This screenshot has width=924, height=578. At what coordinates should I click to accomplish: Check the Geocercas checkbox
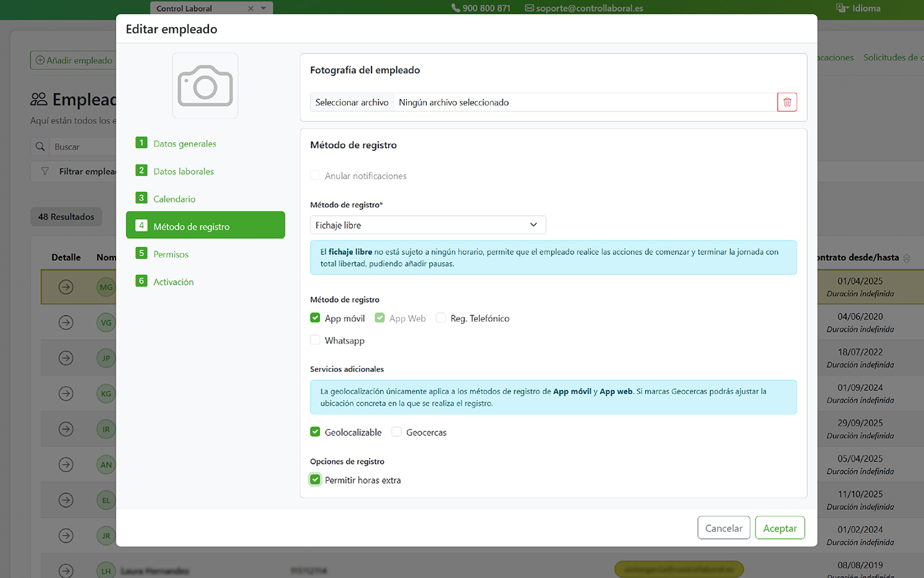[397, 432]
